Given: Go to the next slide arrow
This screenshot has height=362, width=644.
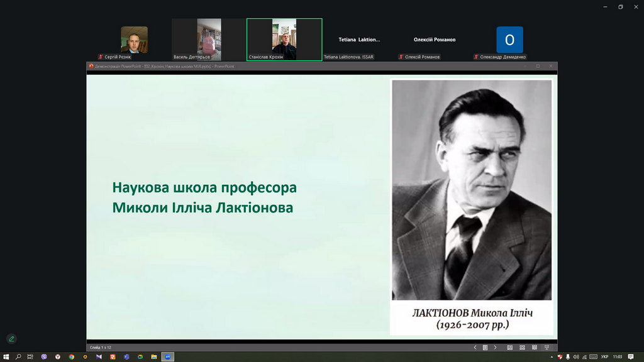Looking at the screenshot, I should coord(495,348).
